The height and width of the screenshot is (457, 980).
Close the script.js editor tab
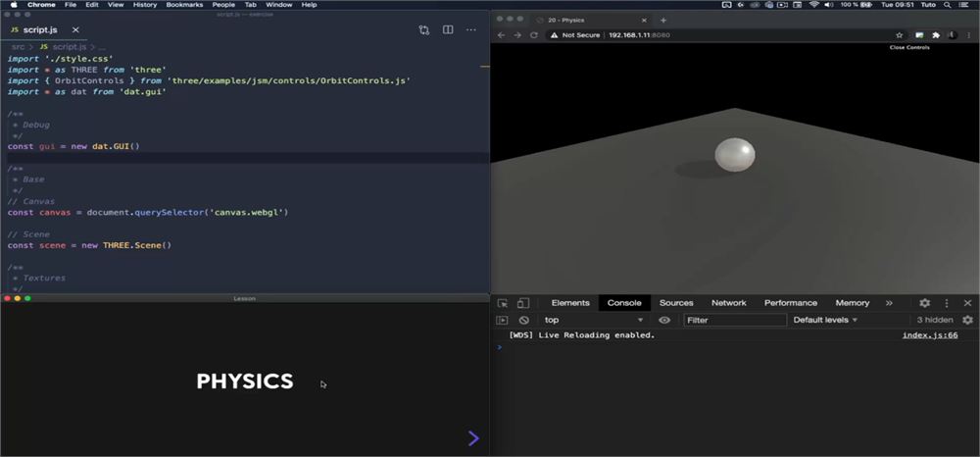[x=75, y=30]
